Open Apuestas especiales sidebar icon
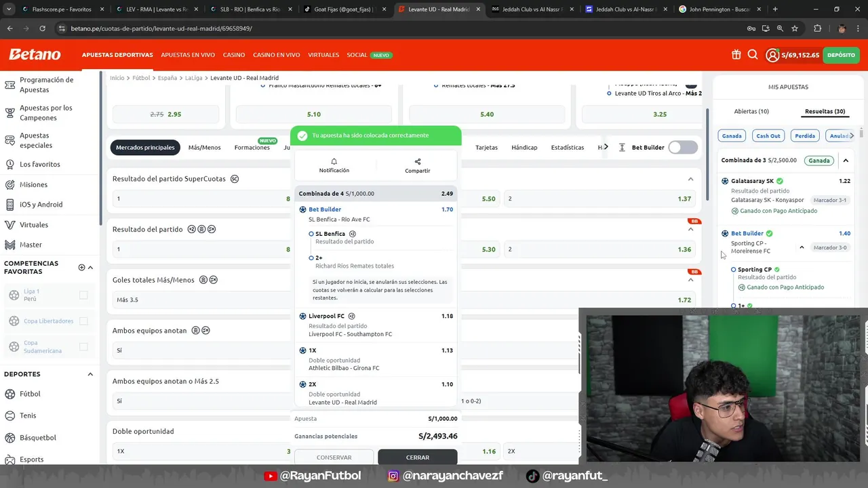This screenshot has height=488, width=868. [10, 140]
